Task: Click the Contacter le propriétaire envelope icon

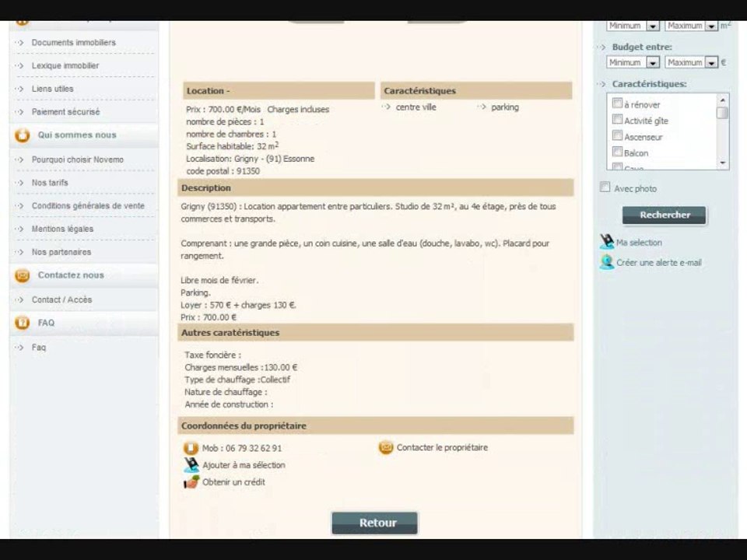Action: pyautogui.click(x=386, y=448)
